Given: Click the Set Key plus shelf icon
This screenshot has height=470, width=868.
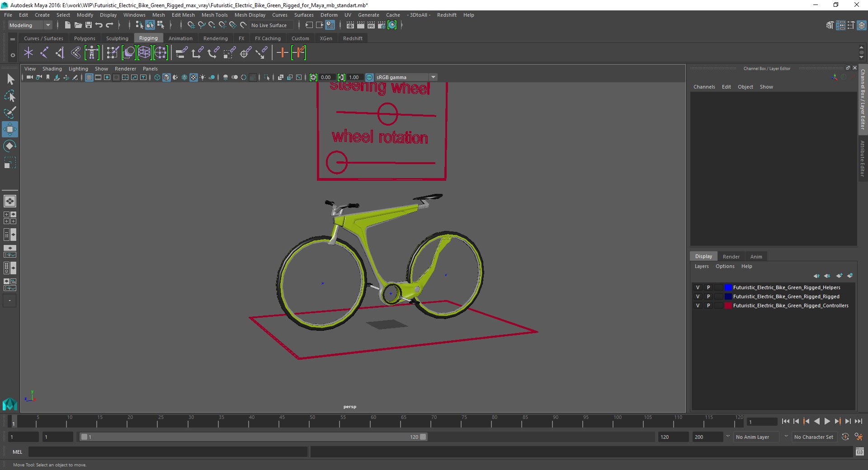Looking at the screenshot, I should coord(283,53).
